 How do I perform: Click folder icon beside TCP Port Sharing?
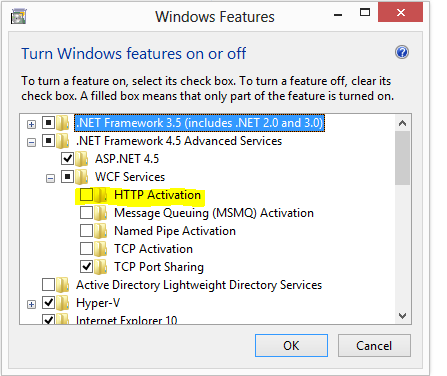(x=100, y=267)
